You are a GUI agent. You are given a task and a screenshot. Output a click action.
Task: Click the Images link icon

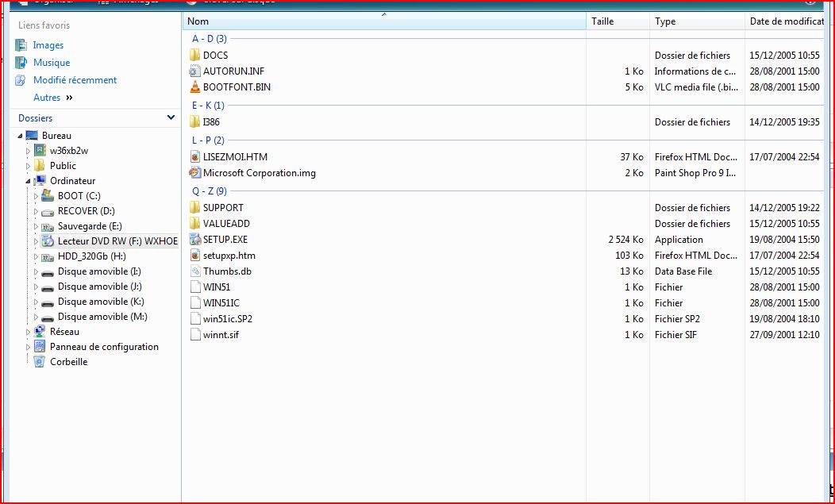[x=21, y=45]
